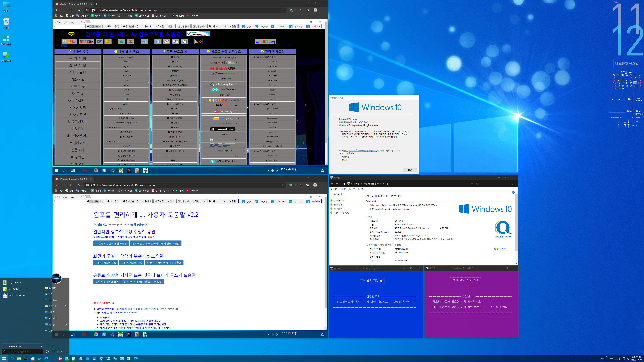The width and height of the screenshot is (644, 362).
Task: Expand the Tools overflow chevron on the main taskbar
Action: pos(607,357)
